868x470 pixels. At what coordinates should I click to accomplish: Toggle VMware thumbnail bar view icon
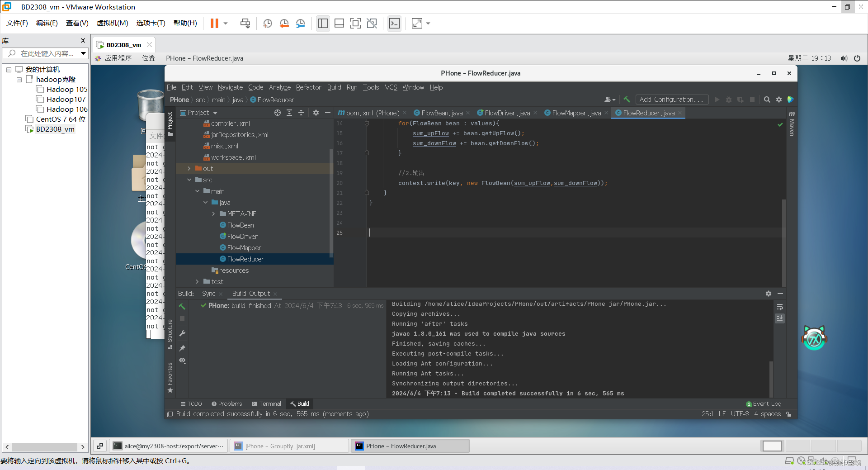click(x=339, y=23)
